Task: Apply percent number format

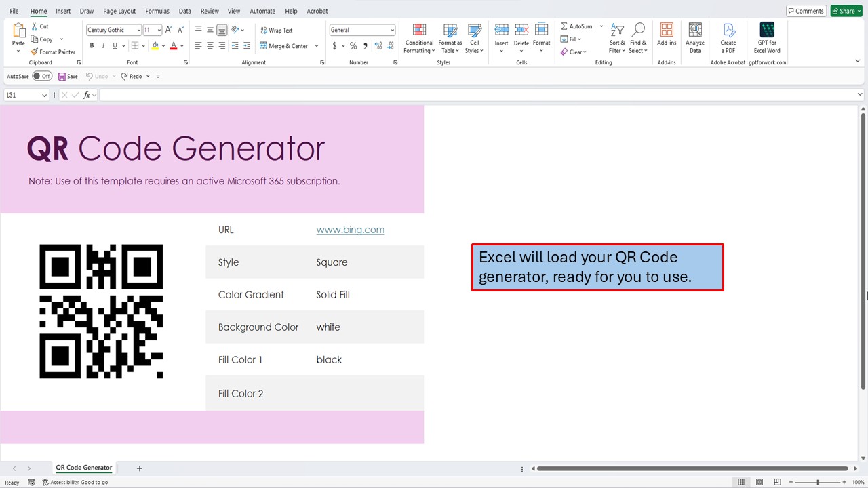Action: tap(353, 45)
